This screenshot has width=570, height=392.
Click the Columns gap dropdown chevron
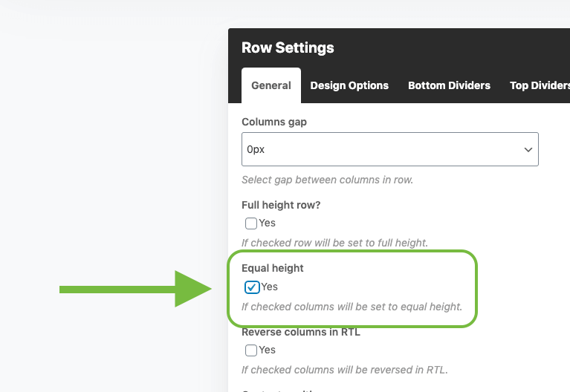(528, 150)
